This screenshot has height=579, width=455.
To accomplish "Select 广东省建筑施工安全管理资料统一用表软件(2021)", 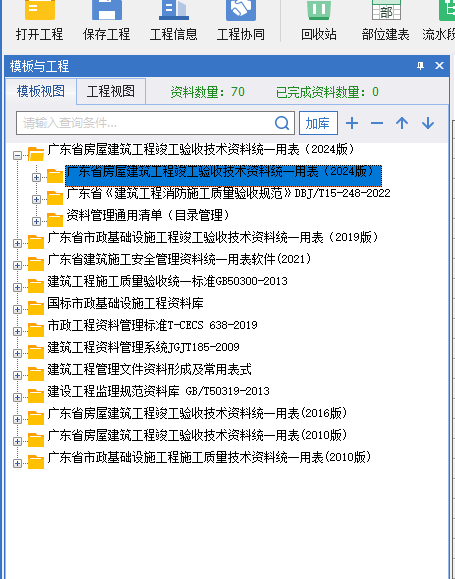I will 179,259.
